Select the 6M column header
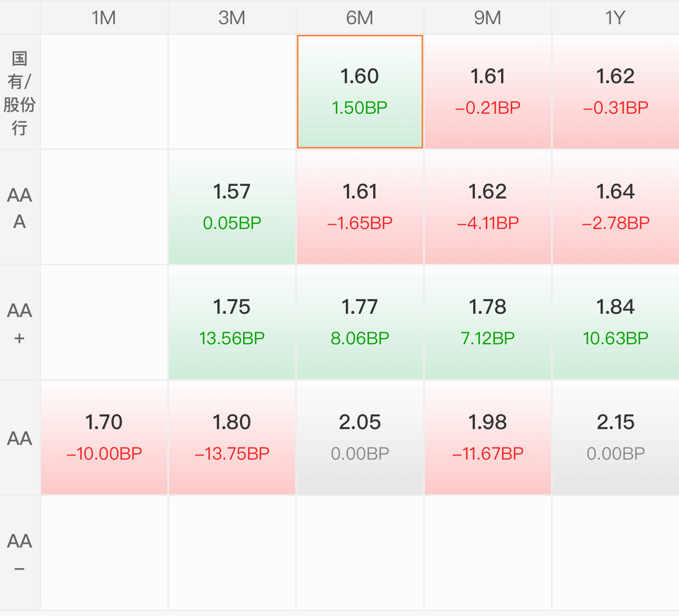Viewport: 679px width, 616px height. coord(360,17)
